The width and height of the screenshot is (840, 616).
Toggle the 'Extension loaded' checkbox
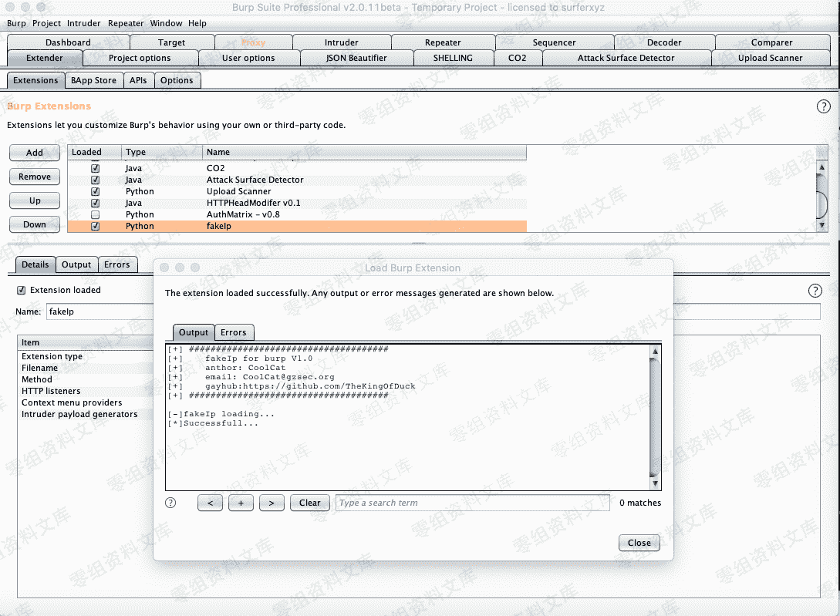[x=22, y=290]
